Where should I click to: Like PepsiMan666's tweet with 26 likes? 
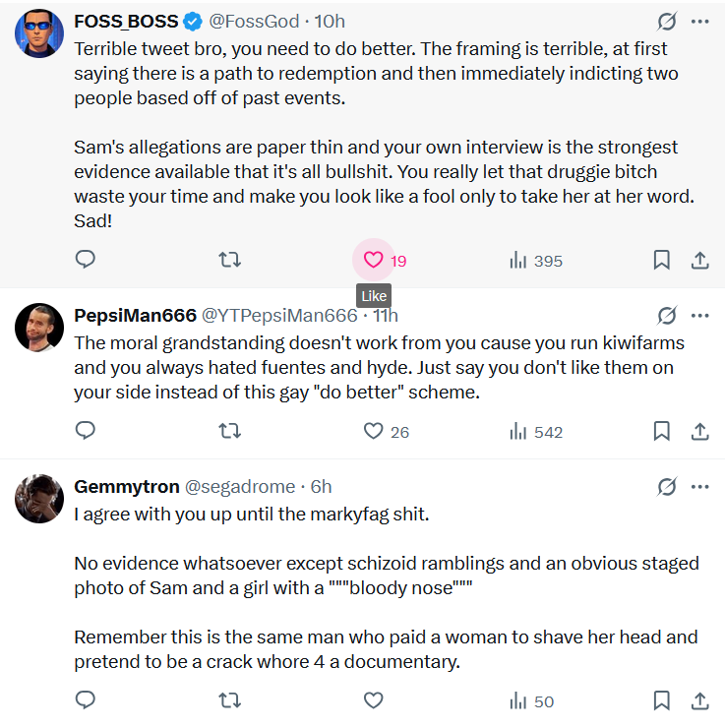pos(374,431)
